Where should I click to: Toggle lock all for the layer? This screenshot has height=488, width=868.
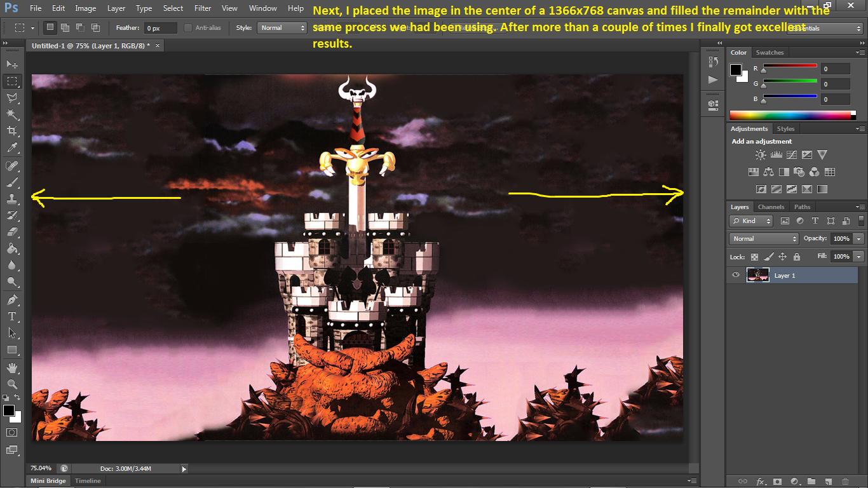coord(797,257)
